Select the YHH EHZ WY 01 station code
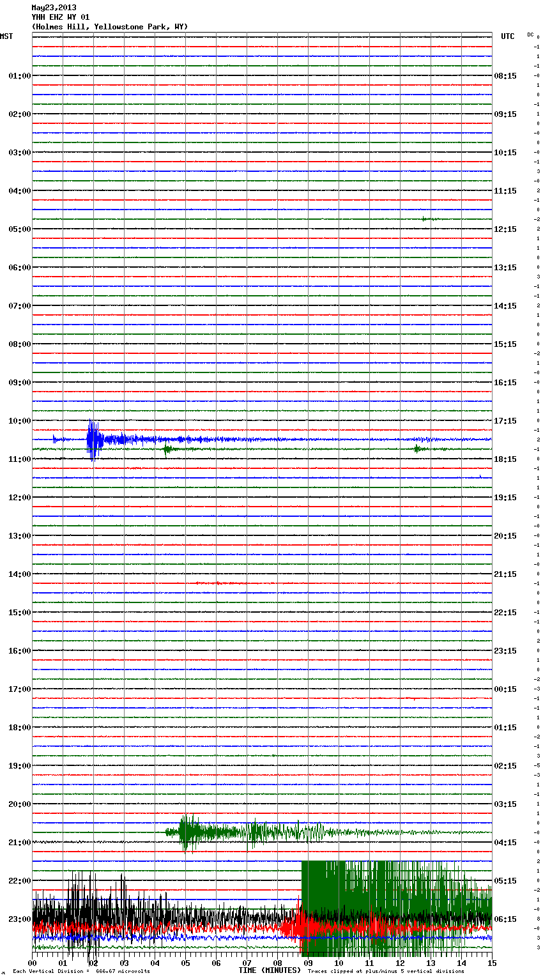543x980 pixels. (x=61, y=17)
